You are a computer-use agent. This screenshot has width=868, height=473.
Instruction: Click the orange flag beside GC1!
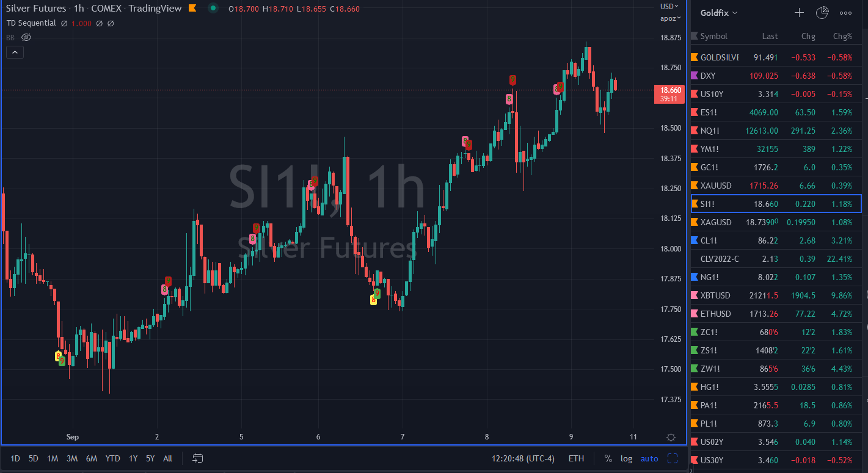tap(694, 167)
